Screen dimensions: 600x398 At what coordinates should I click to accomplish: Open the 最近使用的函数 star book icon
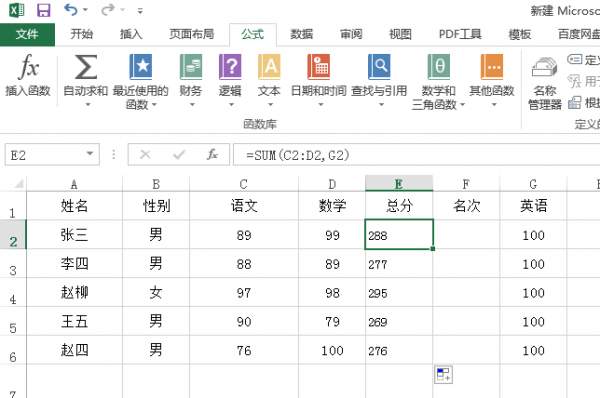tap(141, 67)
